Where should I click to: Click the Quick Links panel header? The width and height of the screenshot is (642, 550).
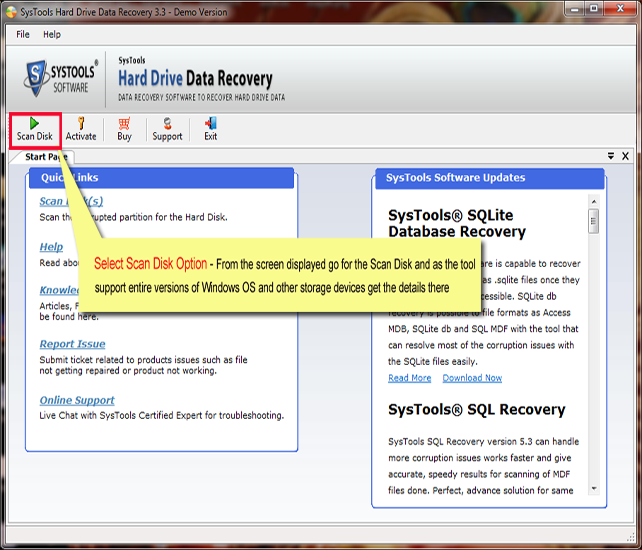161,178
